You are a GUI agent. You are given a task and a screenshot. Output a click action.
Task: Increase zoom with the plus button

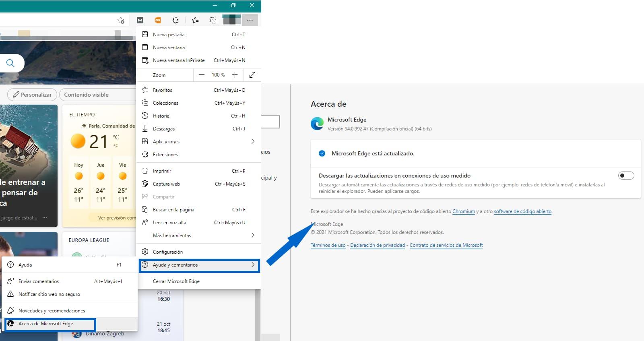point(235,75)
